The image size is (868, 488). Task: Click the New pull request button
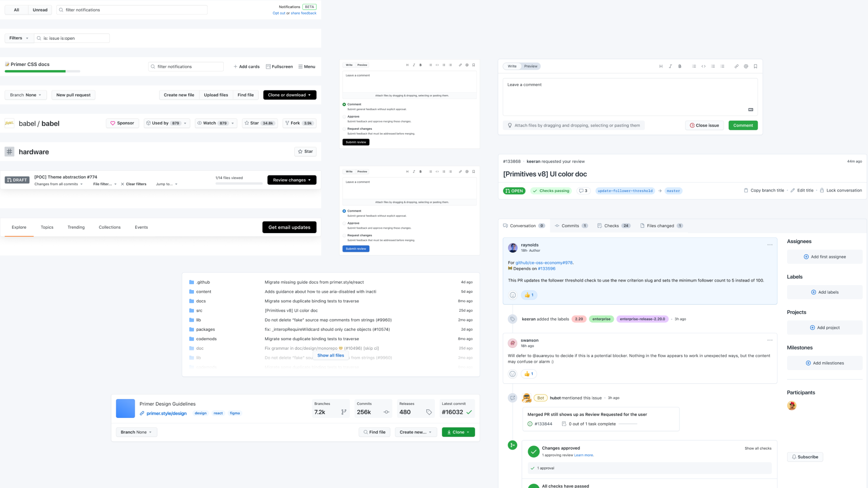(73, 95)
